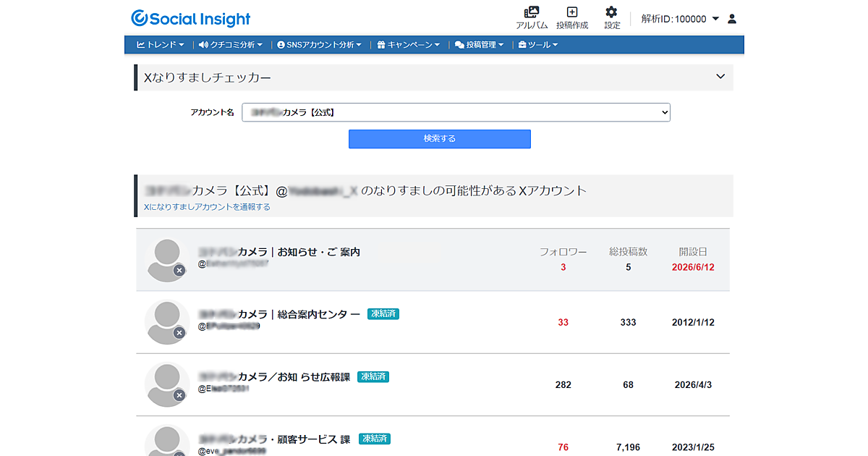The height and width of the screenshot is (456, 868).
Task: Collapse the Xなりすましチェッカー panel chevron
Action: pos(720,77)
